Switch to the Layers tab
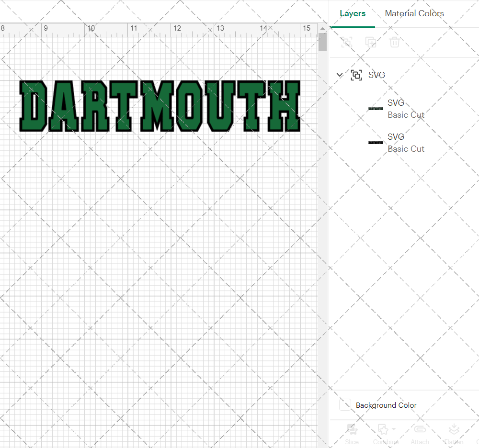The height and width of the screenshot is (448, 479). pyautogui.click(x=353, y=13)
